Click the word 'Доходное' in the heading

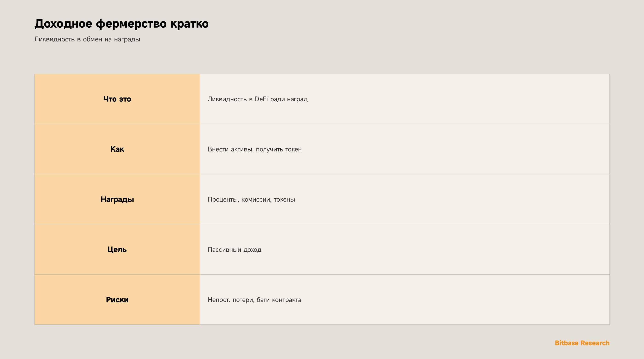(63, 24)
